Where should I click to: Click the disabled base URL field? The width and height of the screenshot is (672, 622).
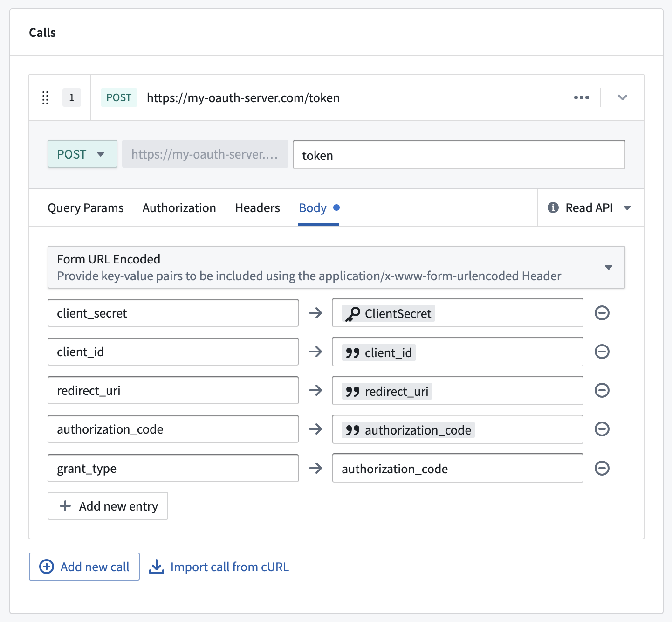[x=205, y=154]
